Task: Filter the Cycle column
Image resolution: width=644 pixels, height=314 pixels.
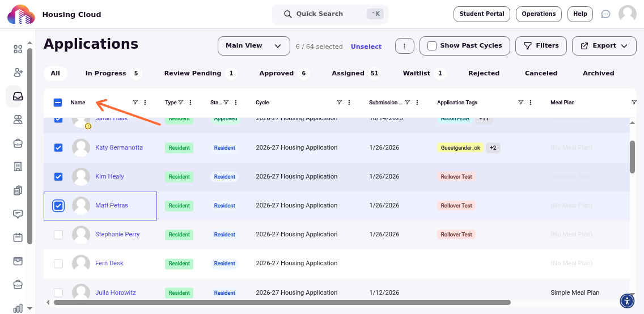Action: [339, 102]
